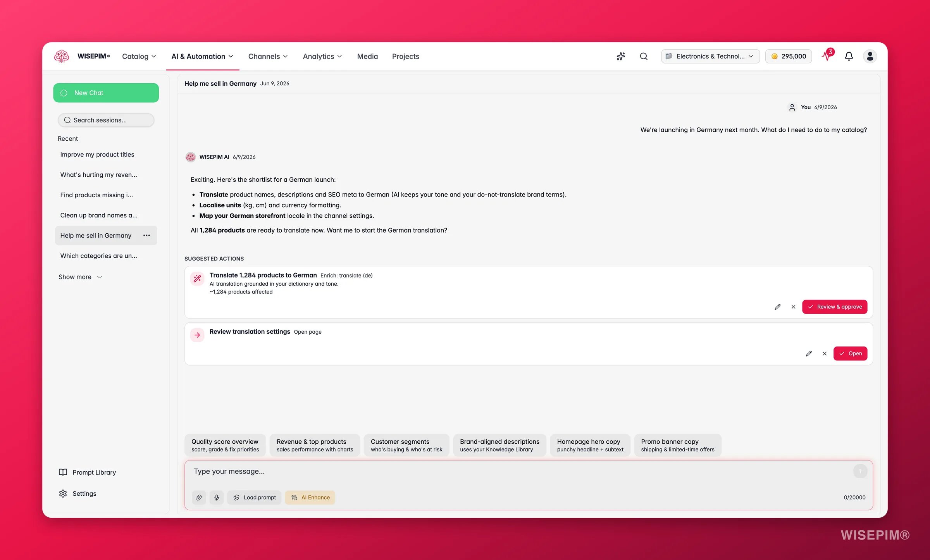Click Review & approve button
The width and height of the screenshot is (930, 560).
coord(835,307)
